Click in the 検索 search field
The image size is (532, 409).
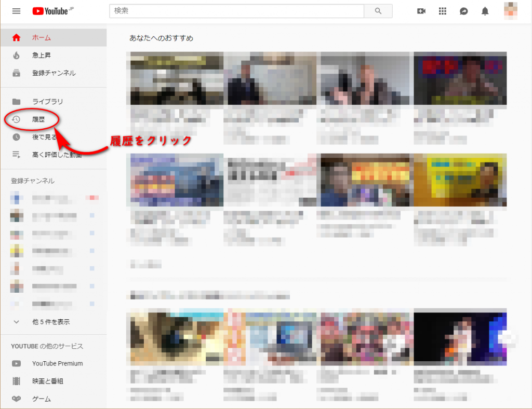(236, 11)
